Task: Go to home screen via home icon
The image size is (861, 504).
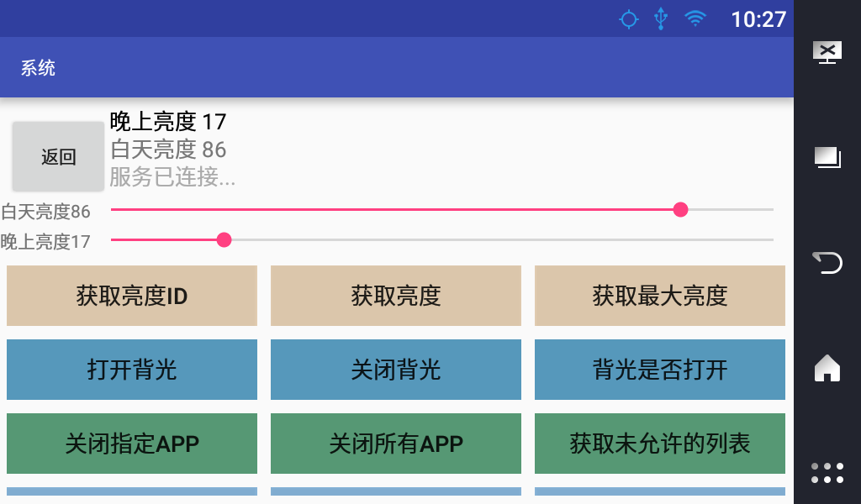Action: click(x=827, y=367)
